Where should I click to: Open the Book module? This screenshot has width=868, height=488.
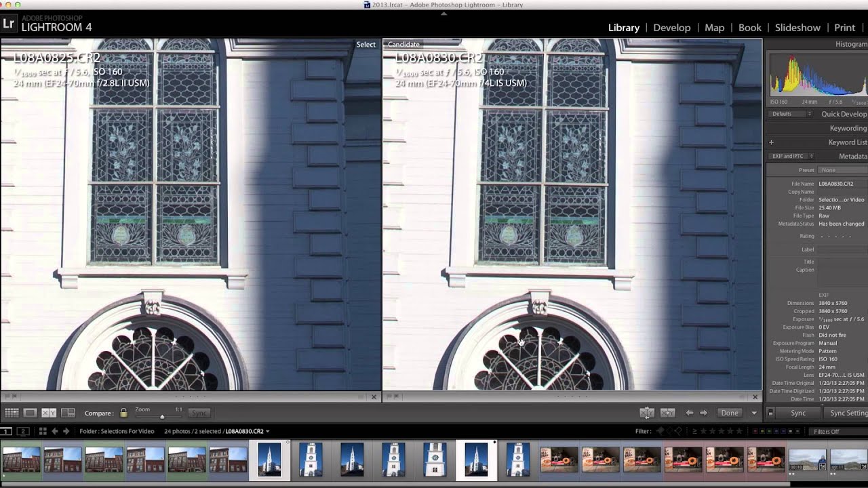(750, 28)
